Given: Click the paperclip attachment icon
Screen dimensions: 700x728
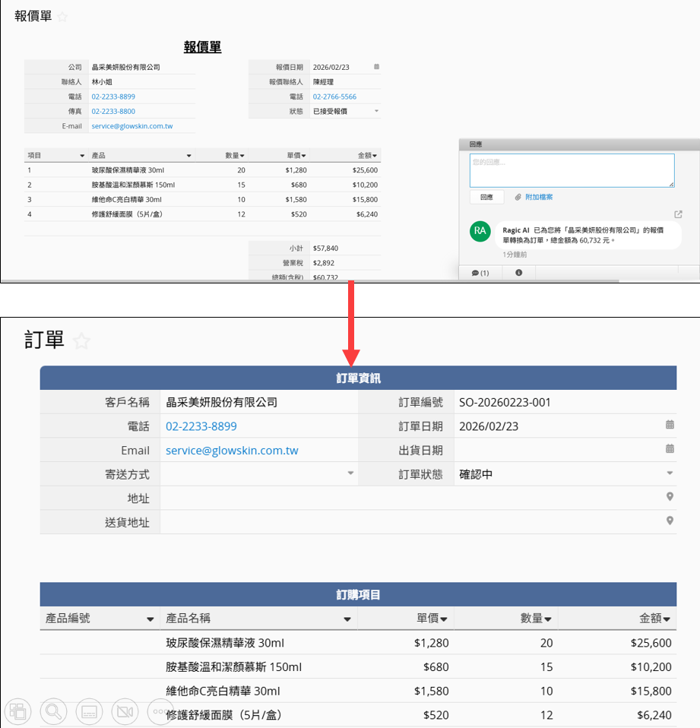Looking at the screenshot, I should [x=518, y=198].
